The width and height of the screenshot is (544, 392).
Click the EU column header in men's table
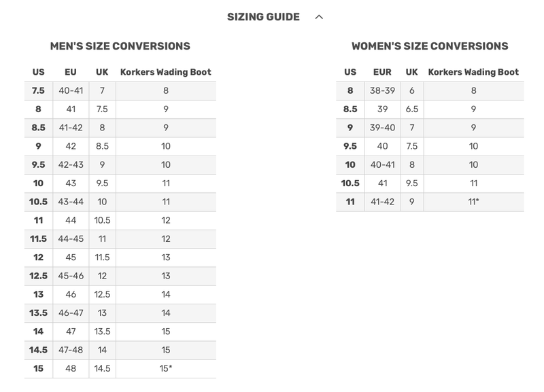pos(68,70)
